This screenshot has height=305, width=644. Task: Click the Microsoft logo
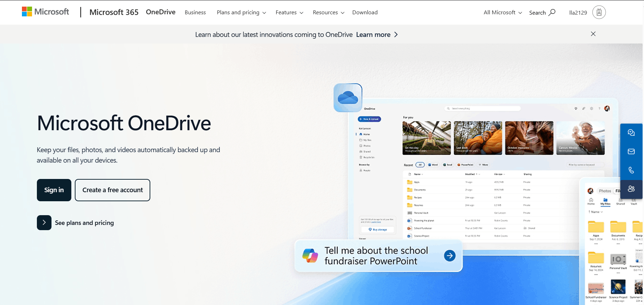[46, 12]
